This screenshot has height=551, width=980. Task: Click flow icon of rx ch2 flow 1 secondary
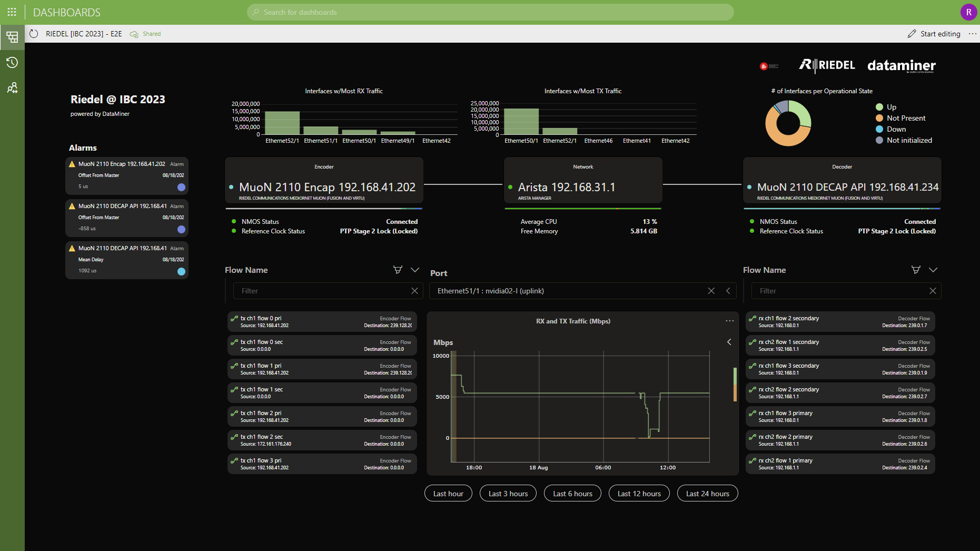pyautogui.click(x=753, y=342)
